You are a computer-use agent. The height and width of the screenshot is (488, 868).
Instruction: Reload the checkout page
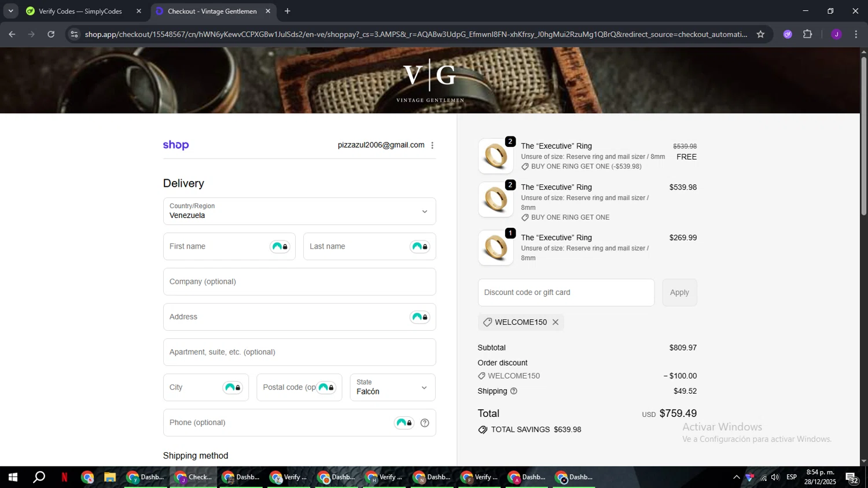pyautogui.click(x=51, y=34)
